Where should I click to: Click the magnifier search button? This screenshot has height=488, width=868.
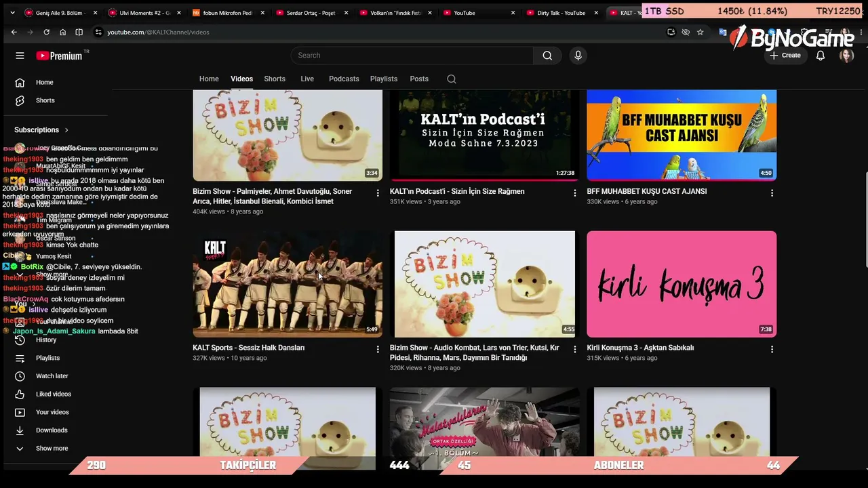(x=547, y=56)
